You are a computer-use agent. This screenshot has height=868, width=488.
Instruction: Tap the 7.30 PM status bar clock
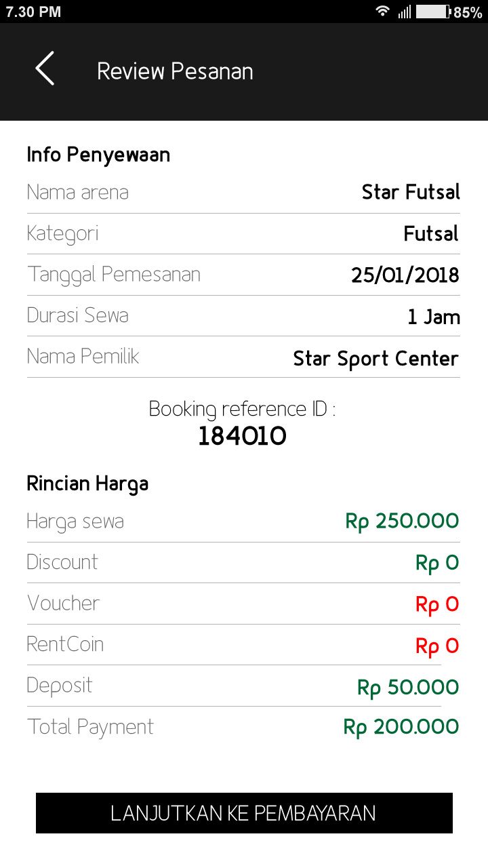pos(33,12)
